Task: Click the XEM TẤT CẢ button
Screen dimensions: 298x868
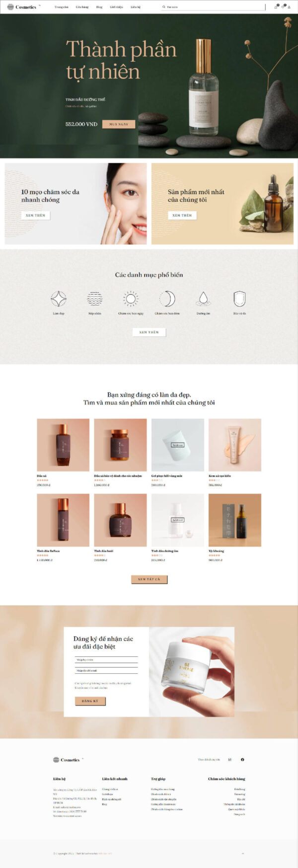Action: (x=149, y=579)
